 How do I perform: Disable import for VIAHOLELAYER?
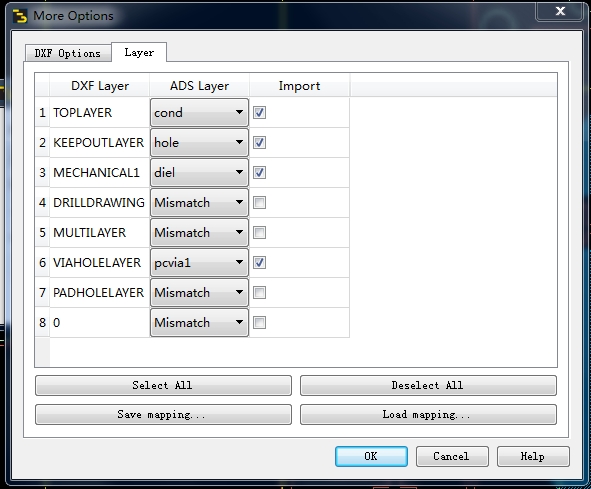pyautogui.click(x=259, y=262)
